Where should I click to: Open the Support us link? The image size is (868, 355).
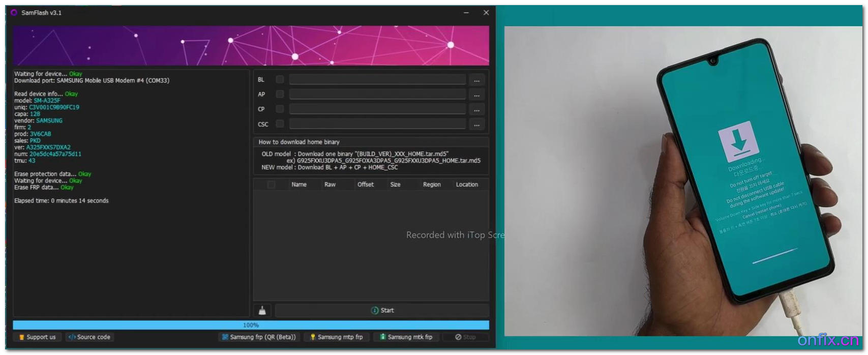coord(37,337)
